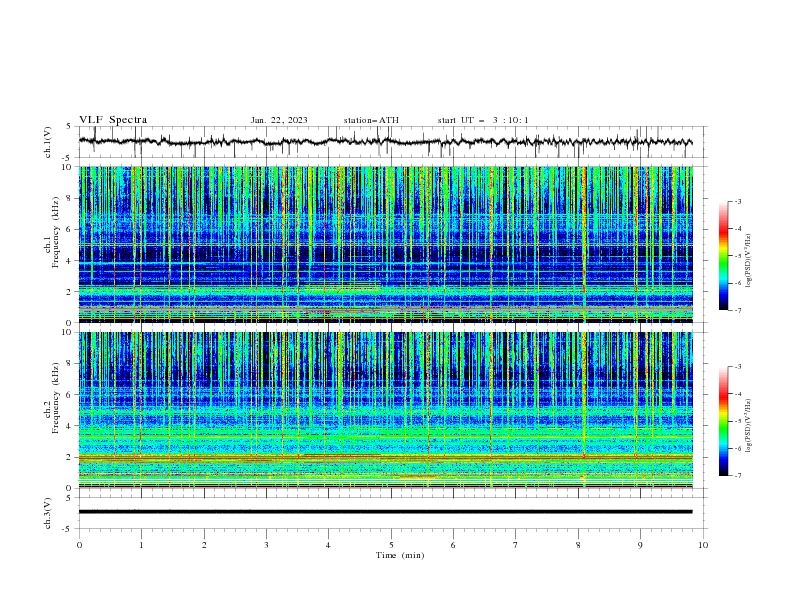This screenshot has height=612, width=792.
Task: Click the "ch.3(V)" axis label
Action: pyautogui.click(x=48, y=513)
